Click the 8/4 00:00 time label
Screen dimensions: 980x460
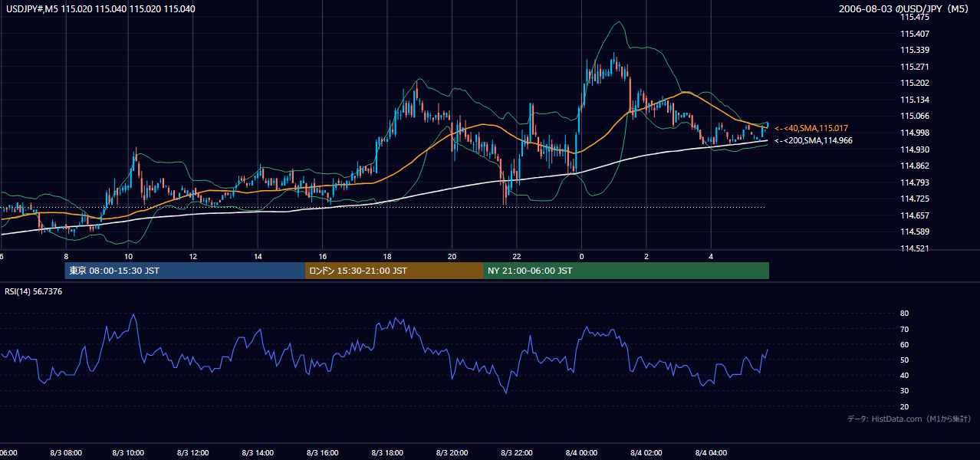coord(581,453)
